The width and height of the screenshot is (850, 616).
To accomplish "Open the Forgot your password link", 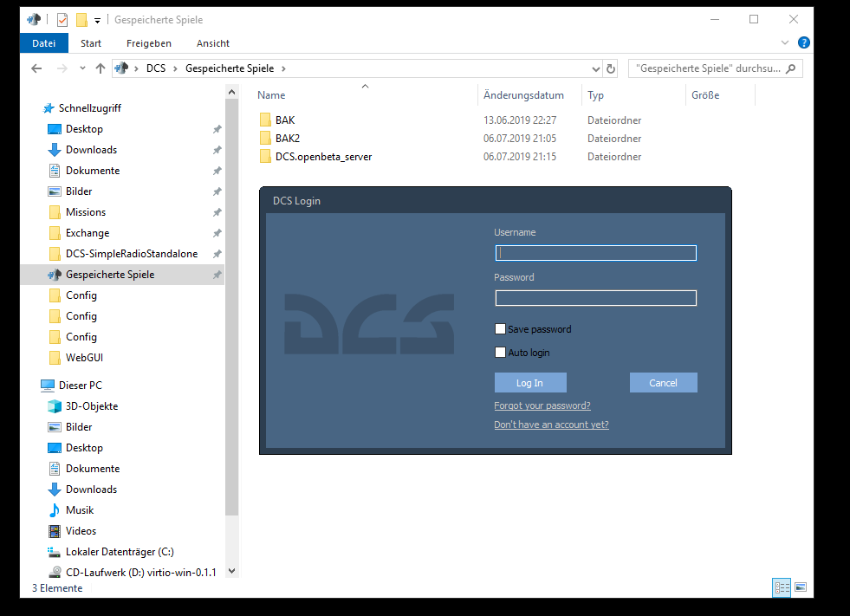I will point(542,405).
